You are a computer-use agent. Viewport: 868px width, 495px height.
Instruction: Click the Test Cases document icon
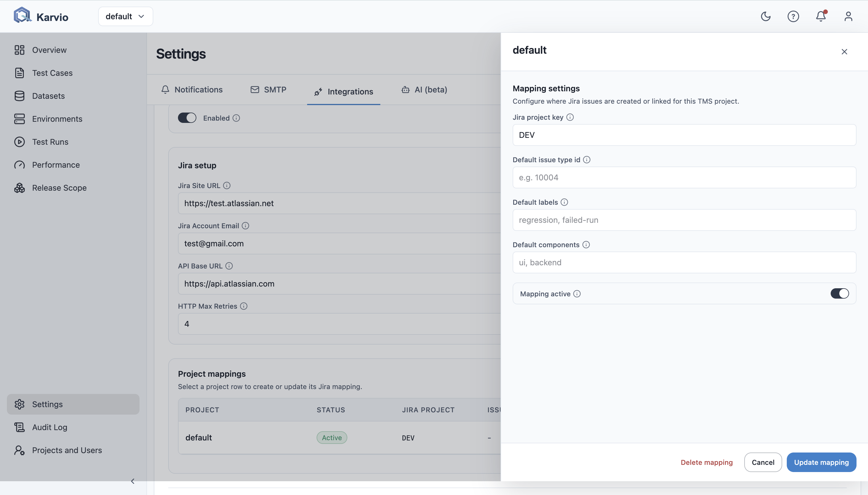(19, 73)
